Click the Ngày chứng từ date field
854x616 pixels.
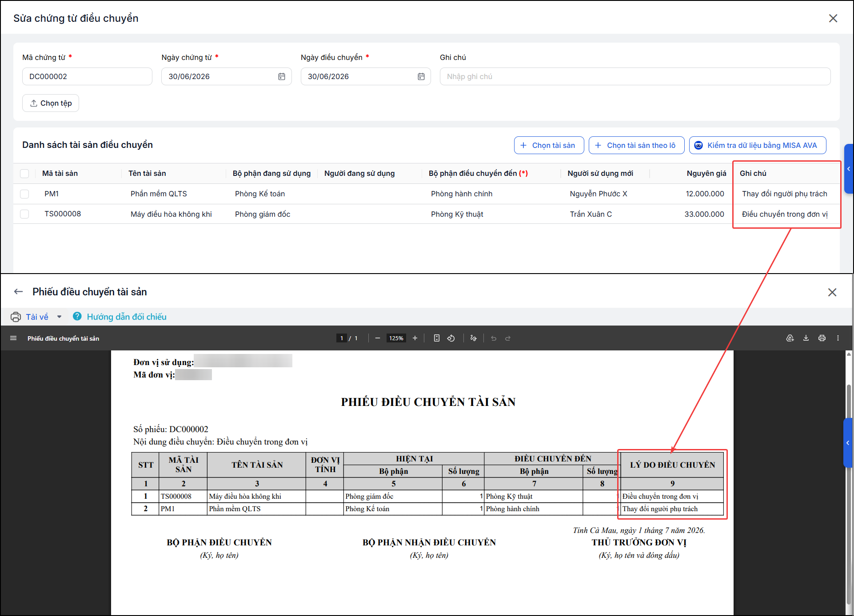[226, 76]
